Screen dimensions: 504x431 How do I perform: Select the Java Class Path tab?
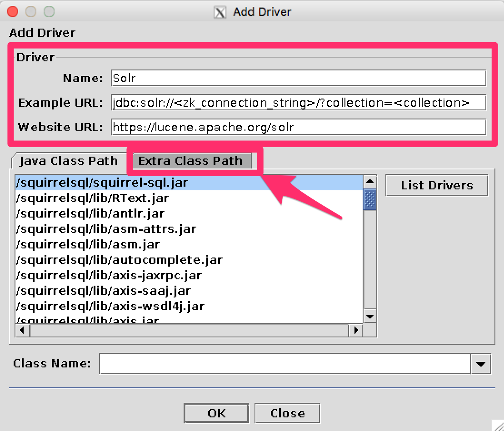coord(68,161)
